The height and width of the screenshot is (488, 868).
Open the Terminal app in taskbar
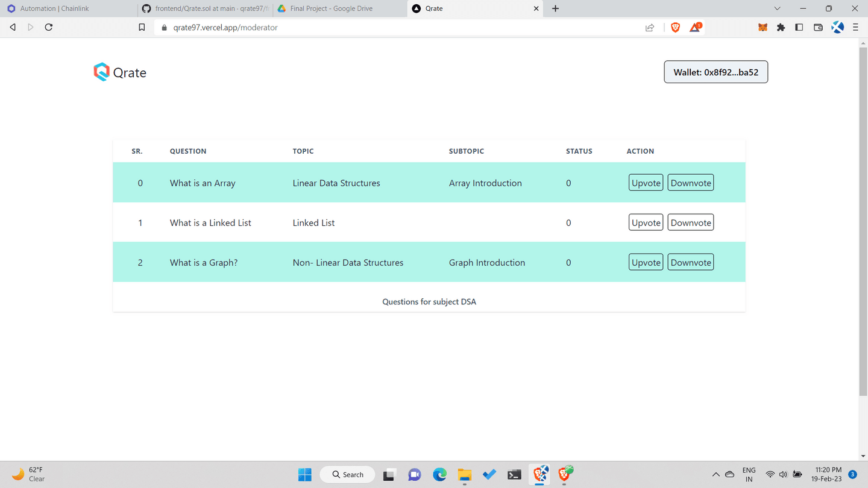point(514,475)
